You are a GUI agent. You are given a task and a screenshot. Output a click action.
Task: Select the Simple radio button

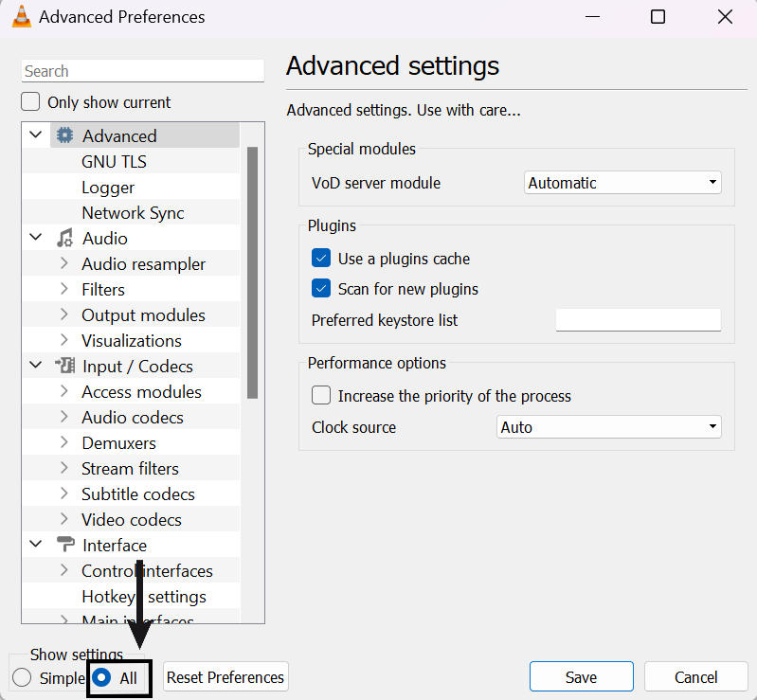(22, 677)
